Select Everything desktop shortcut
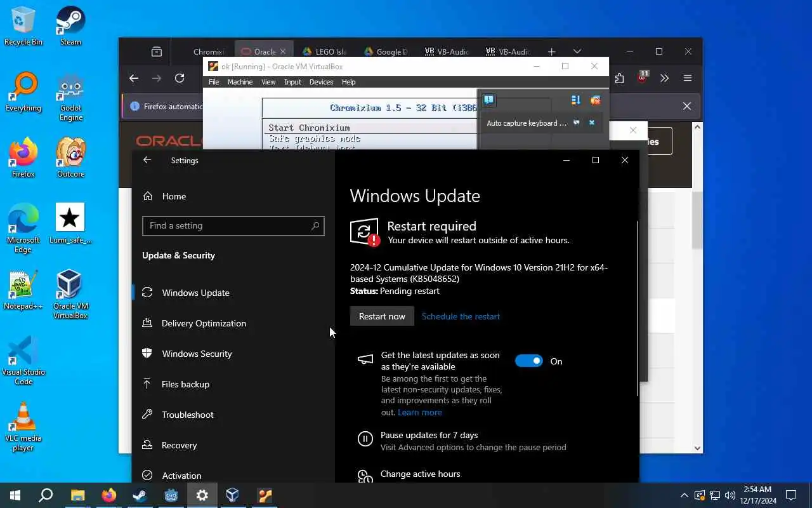 tap(23, 93)
